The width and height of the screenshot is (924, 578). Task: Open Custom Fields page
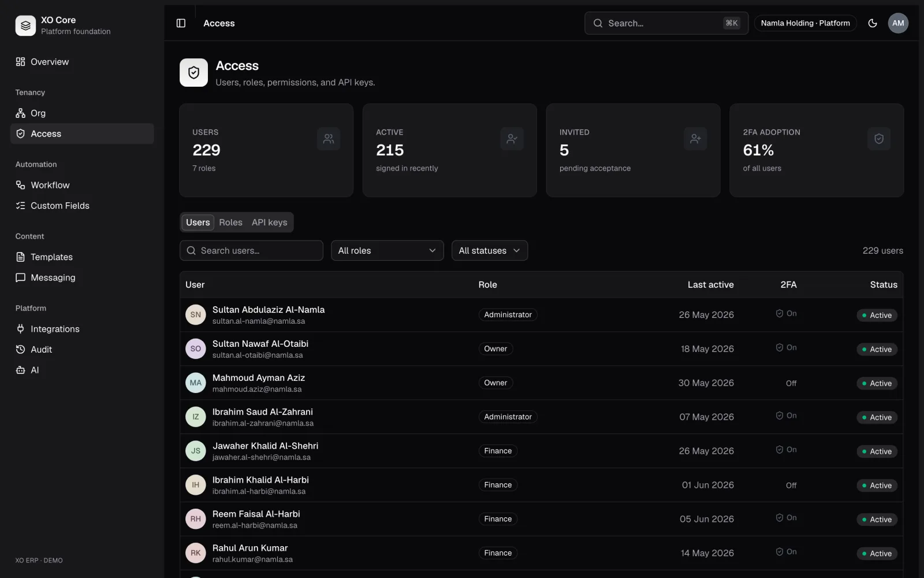pyautogui.click(x=82, y=206)
